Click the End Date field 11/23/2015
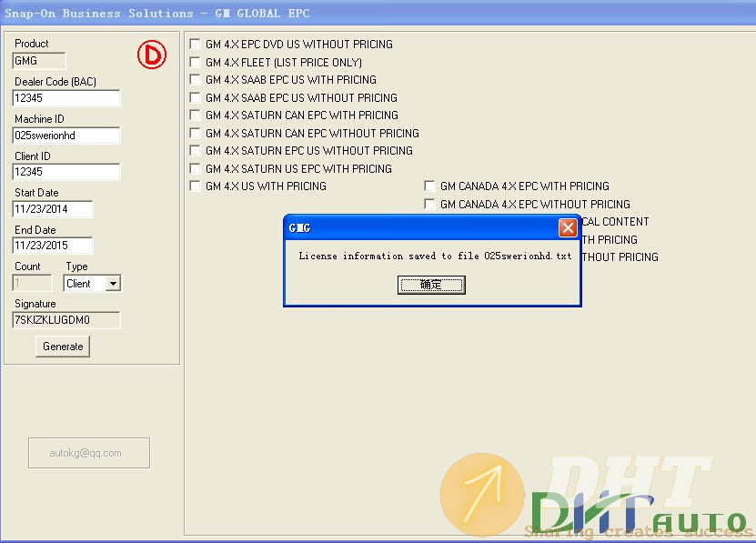The width and height of the screenshot is (756, 543). pyautogui.click(x=53, y=246)
